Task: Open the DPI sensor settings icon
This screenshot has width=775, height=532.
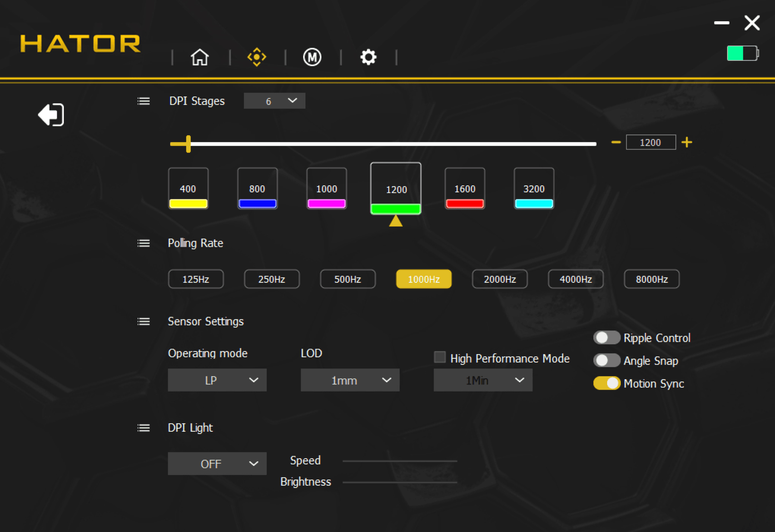Action: (x=257, y=57)
